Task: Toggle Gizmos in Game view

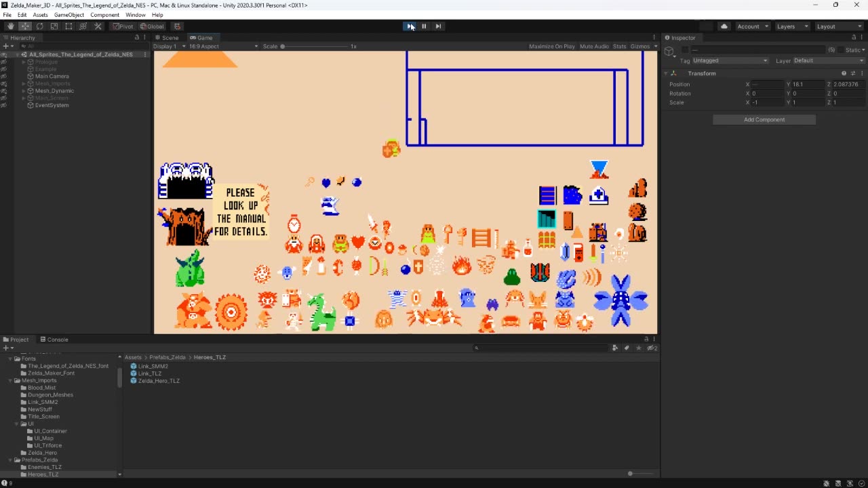Action: [x=639, y=46]
